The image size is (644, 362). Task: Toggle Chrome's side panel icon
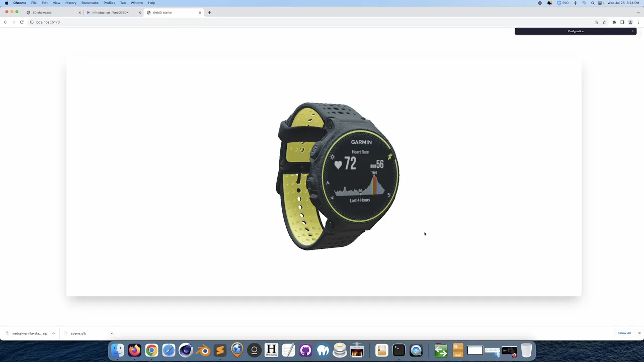coord(622,22)
